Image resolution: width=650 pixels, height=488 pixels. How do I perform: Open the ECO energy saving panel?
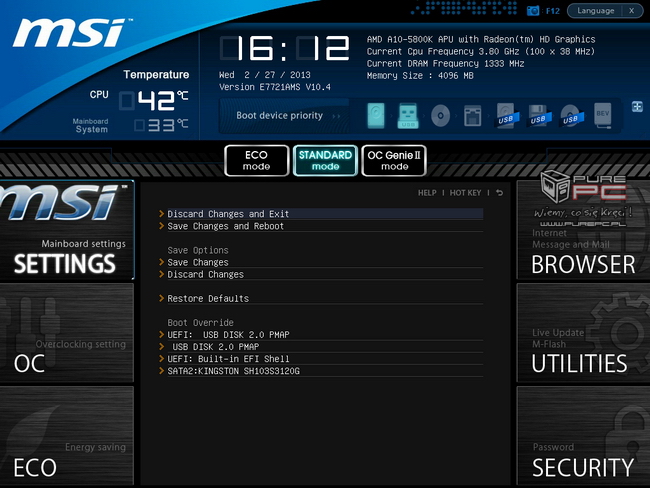[x=67, y=436]
